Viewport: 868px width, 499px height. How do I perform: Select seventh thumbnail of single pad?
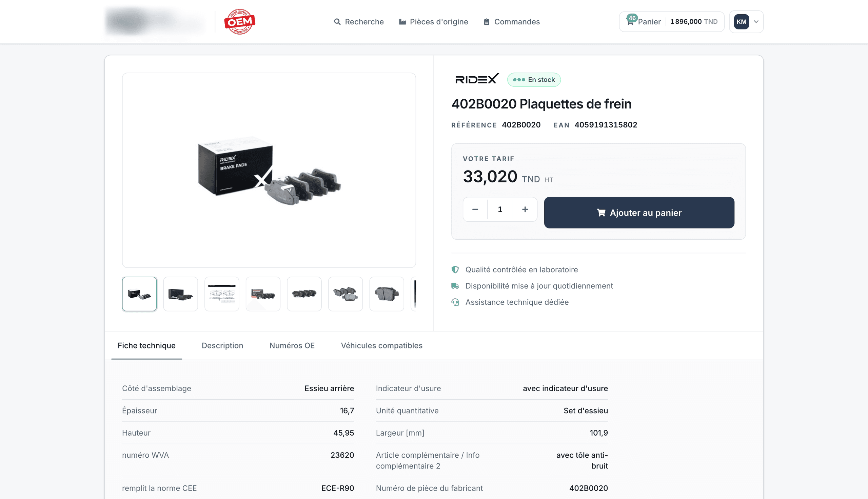point(387,294)
